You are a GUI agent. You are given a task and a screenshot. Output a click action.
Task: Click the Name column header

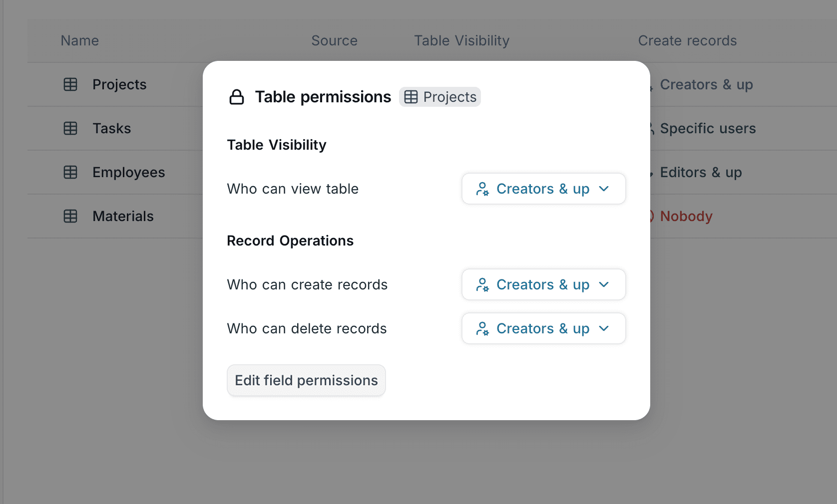tap(79, 40)
